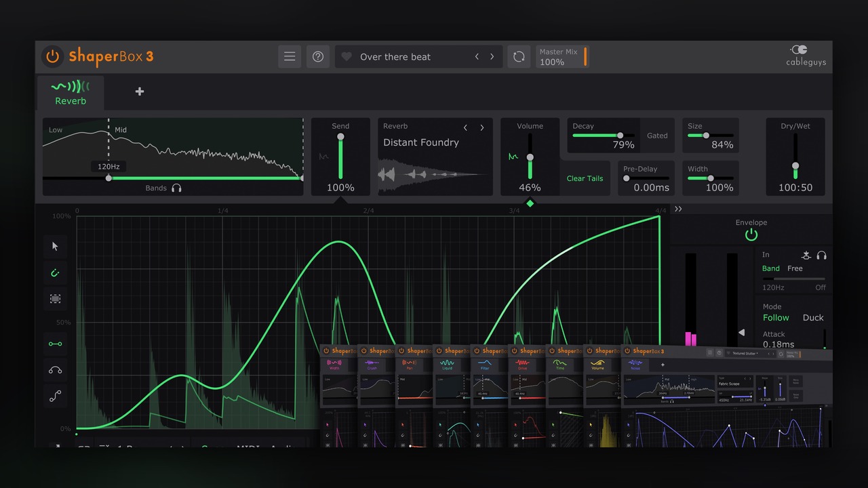Open the hamburger menu
Viewport: 868px width, 488px height.
coord(290,57)
